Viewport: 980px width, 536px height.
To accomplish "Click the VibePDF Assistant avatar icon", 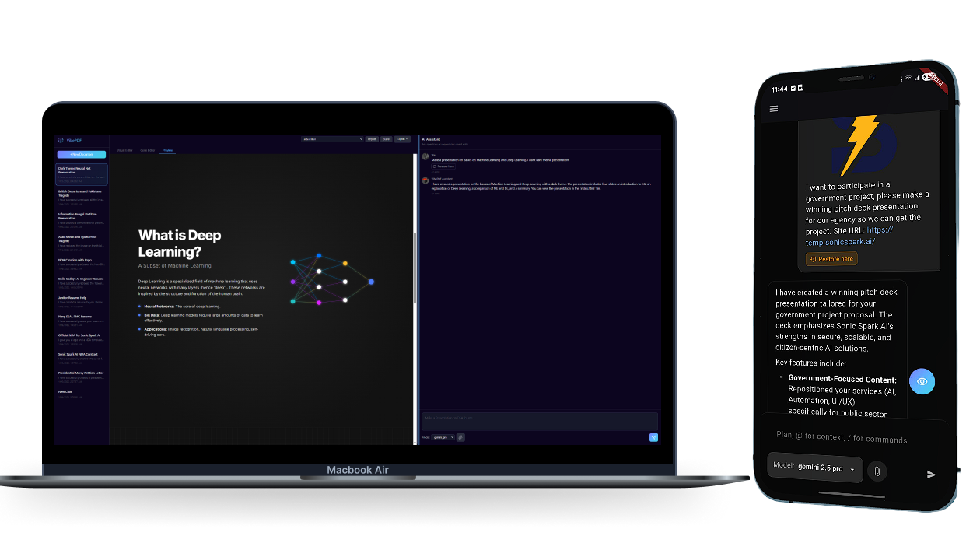I will point(425,181).
